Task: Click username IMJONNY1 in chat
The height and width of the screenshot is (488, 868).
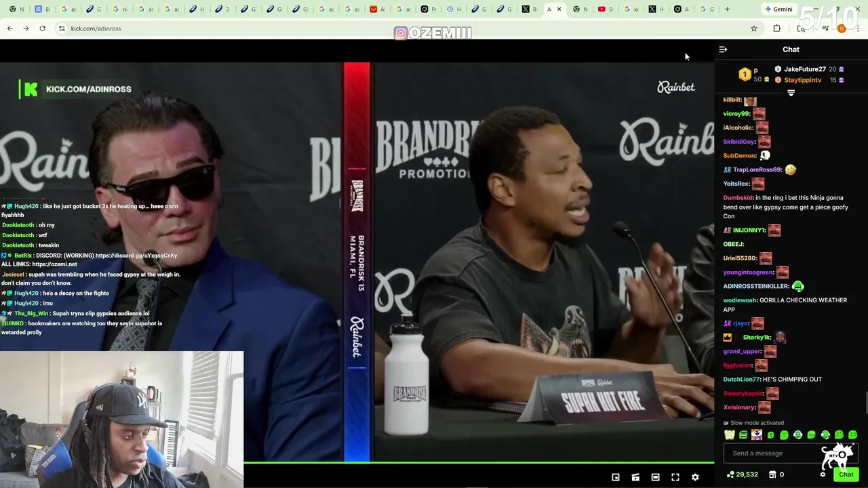Action: point(749,230)
